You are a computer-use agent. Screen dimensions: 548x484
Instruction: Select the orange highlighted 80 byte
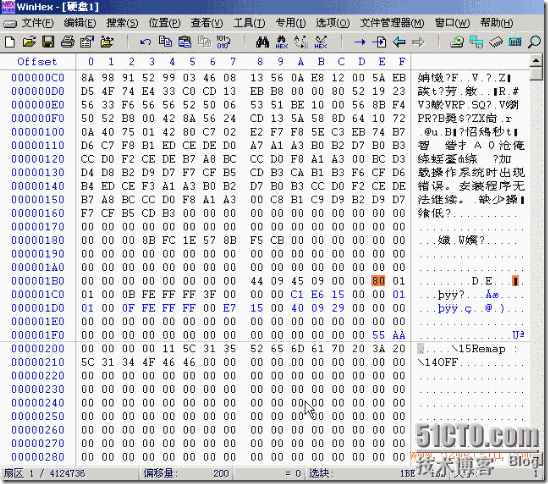click(378, 281)
